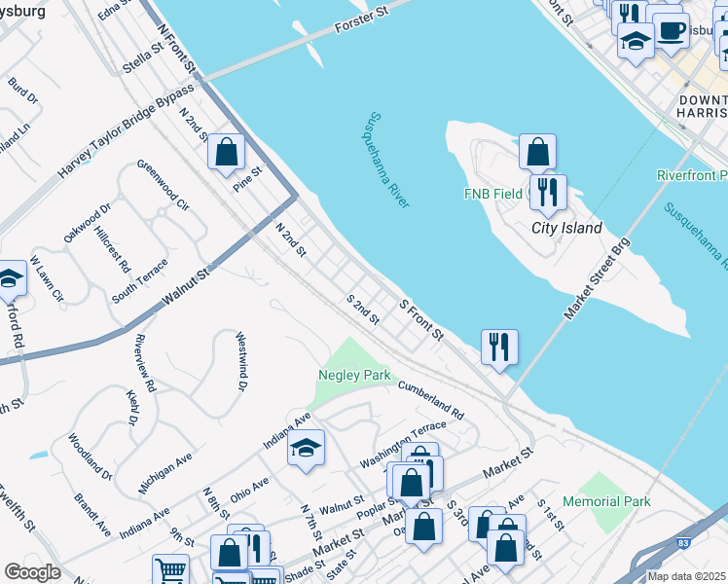Select the coffee cup marker in downtown Harrisburg
Viewport: 728px width, 584px height.
671,32
